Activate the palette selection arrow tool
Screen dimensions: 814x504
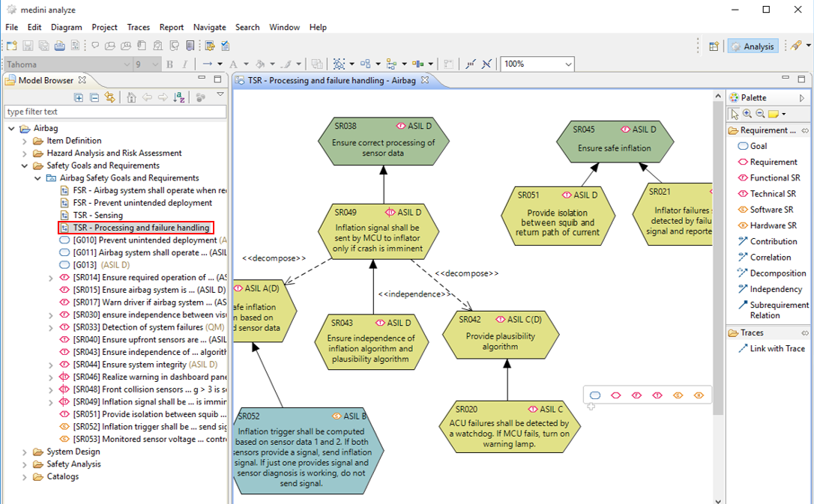735,114
